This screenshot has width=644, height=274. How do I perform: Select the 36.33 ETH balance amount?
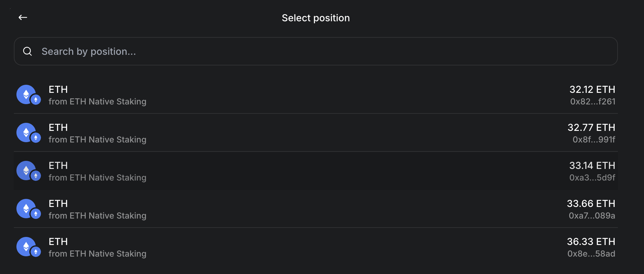tap(591, 241)
